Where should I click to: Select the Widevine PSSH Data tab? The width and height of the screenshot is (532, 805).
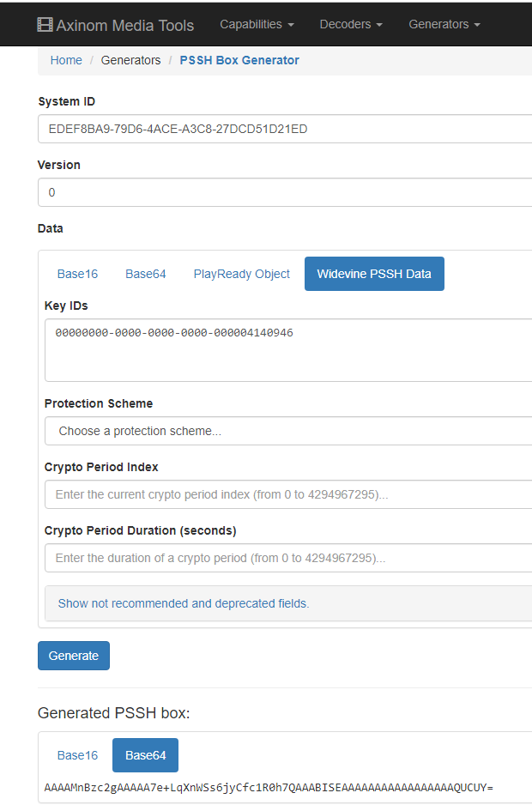click(374, 274)
